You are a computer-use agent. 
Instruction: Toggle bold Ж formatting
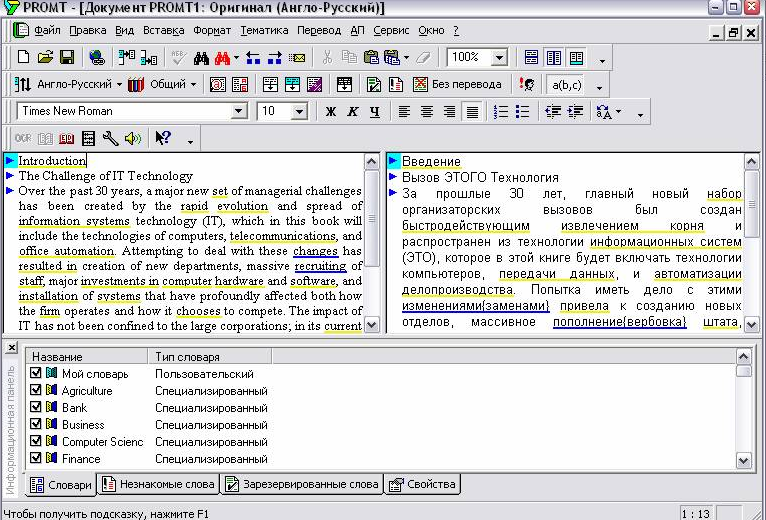tap(331, 112)
